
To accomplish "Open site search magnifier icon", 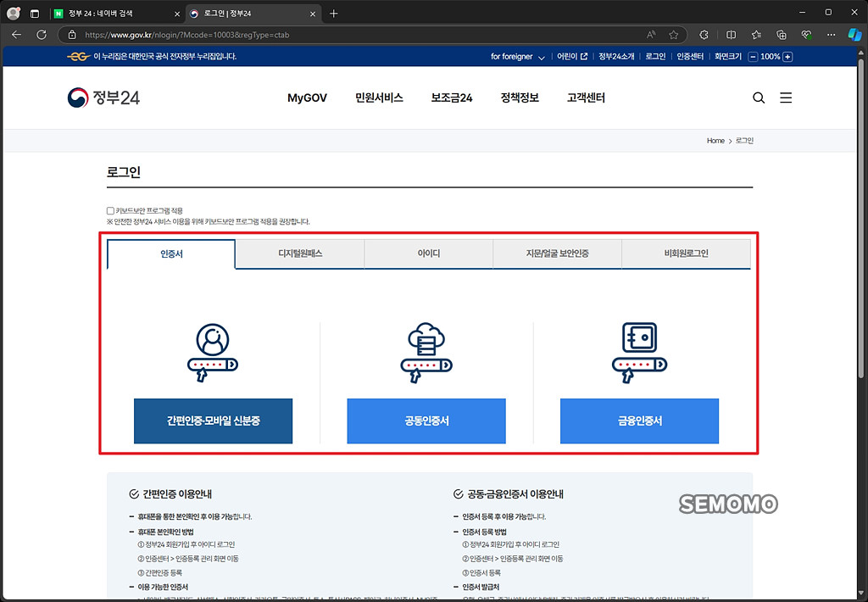I will click(x=759, y=98).
